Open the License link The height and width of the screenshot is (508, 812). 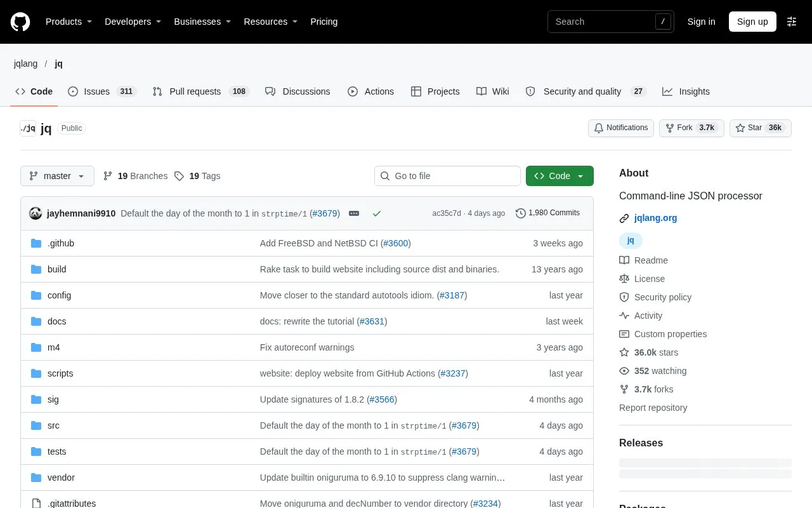point(642,279)
